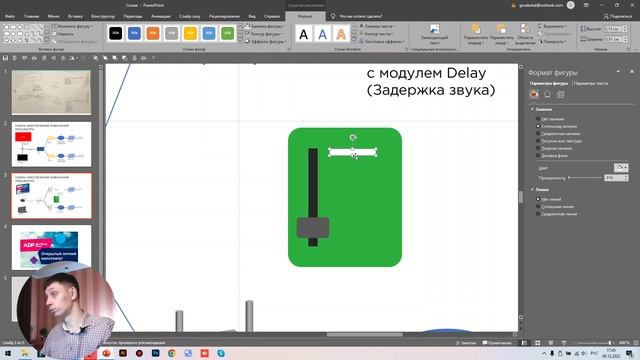Select the Заливка фона (Background fill) option
The image size is (640, 360).
552,156
